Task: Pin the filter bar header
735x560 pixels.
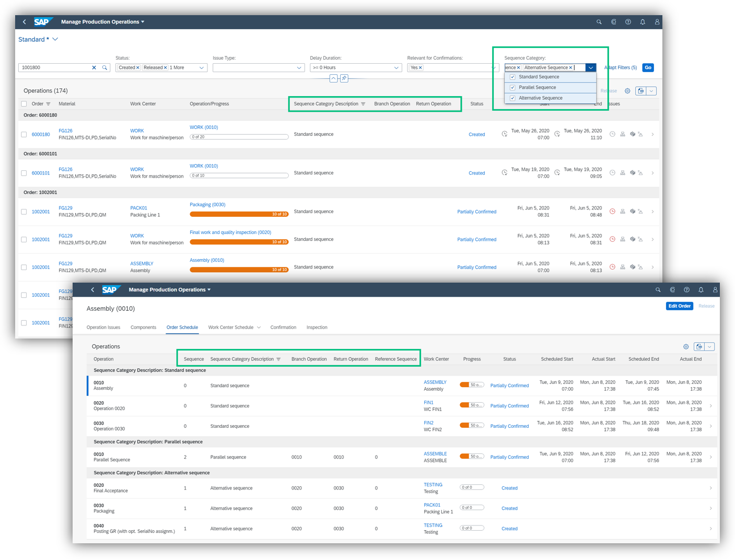Action: [344, 78]
